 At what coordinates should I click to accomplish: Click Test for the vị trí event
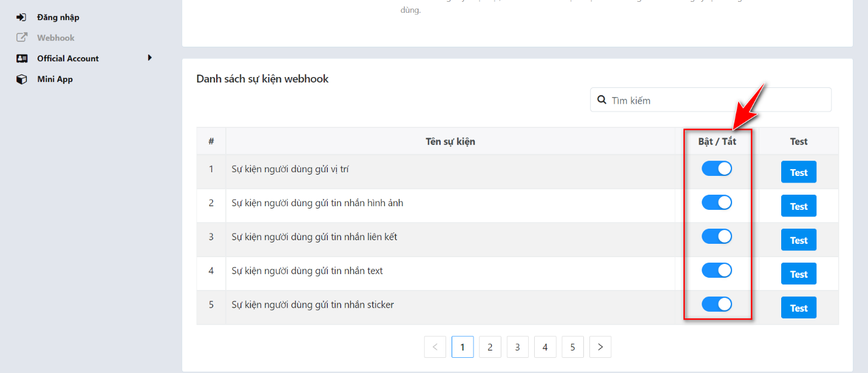coord(798,172)
